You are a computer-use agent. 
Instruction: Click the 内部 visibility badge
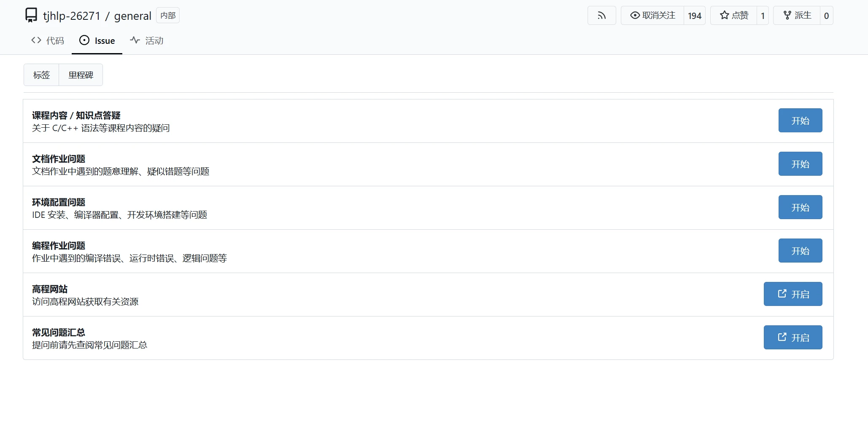point(168,16)
